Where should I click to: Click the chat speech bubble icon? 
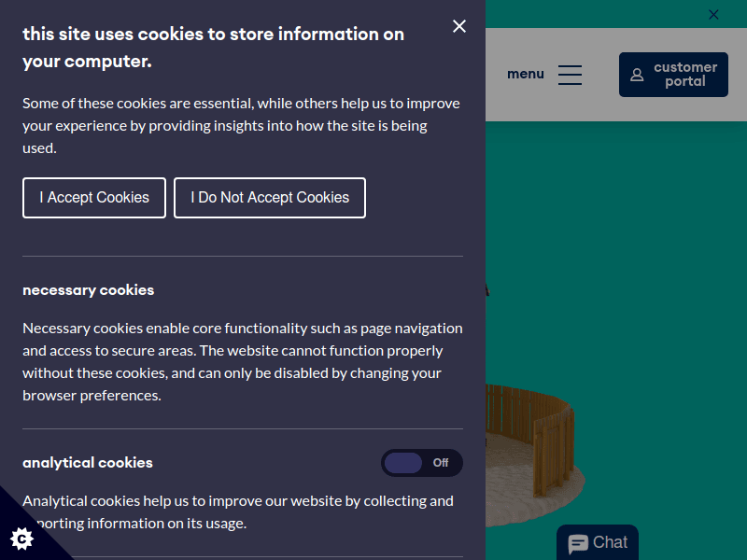point(578,544)
